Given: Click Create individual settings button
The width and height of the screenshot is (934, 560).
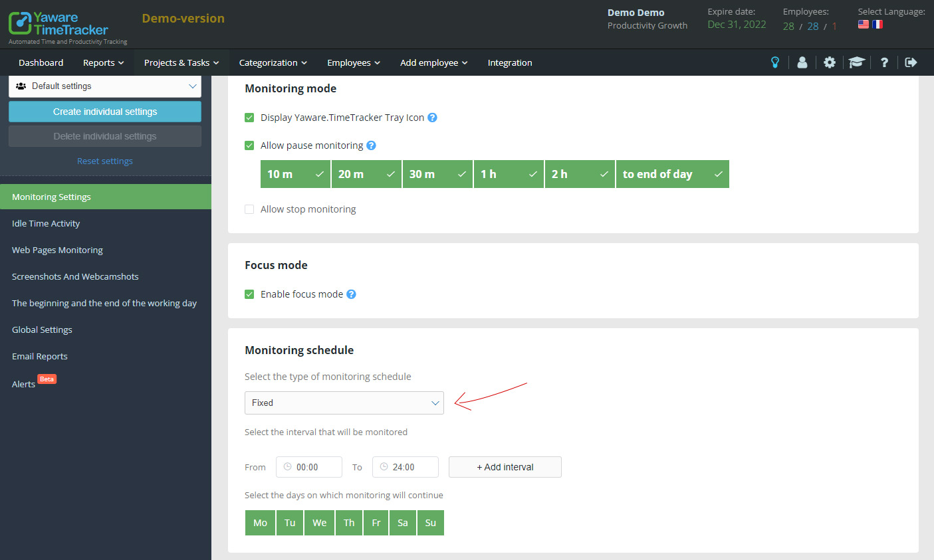Looking at the screenshot, I should point(105,112).
